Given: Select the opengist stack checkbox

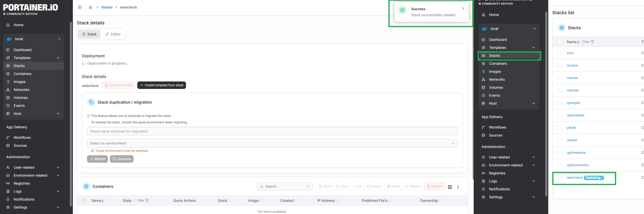Looking at the screenshot, I should coord(559,103).
